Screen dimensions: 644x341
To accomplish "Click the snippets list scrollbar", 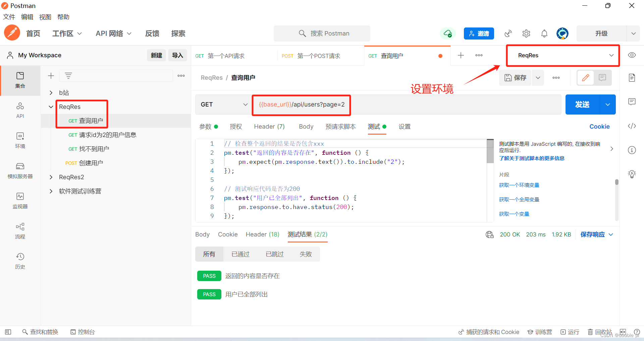I will point(616,182).
